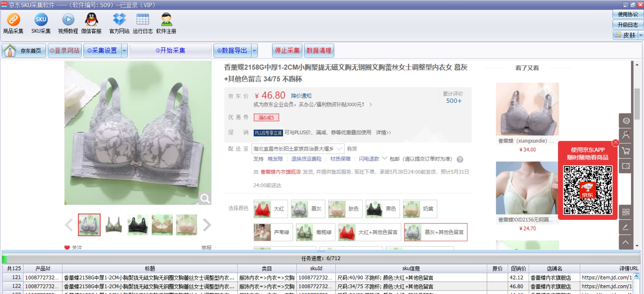The image size is (644, 294).
Task: Go to 京东首页 home button
Action: click(x=24, y=51)
